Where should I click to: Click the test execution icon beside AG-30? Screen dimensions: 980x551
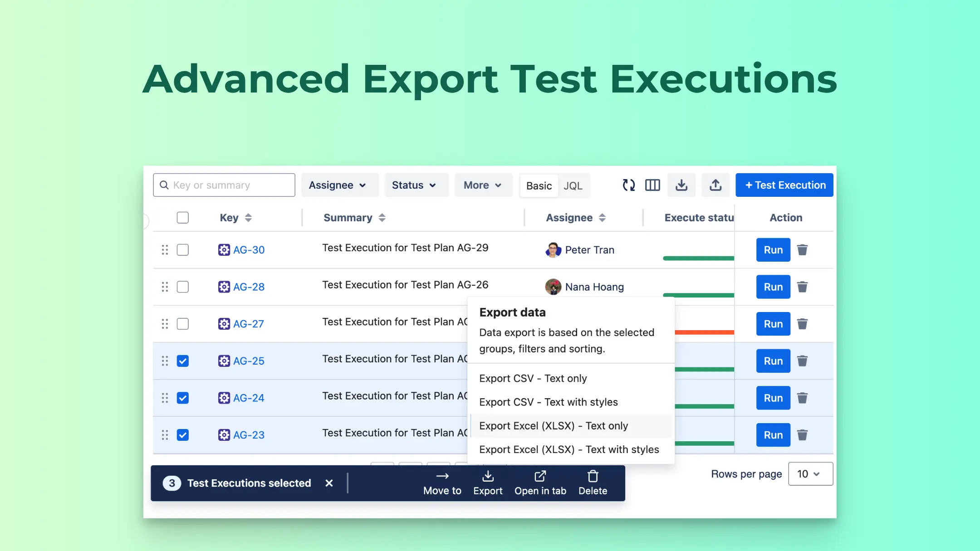pos(224,250)
